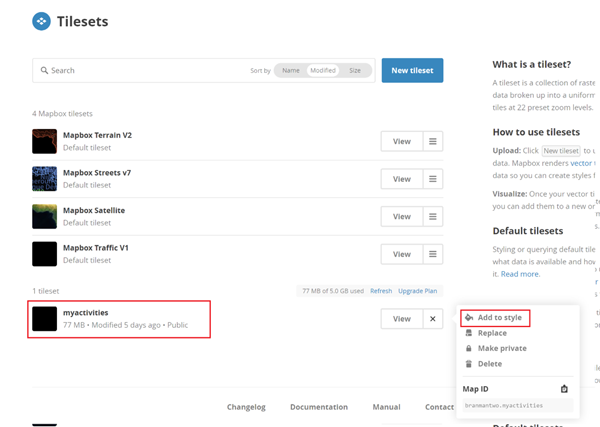Screen dimensions: 600x427
Task: Click the Add to style paint icon
Action: pyautogui.click(x=469, y=318)
